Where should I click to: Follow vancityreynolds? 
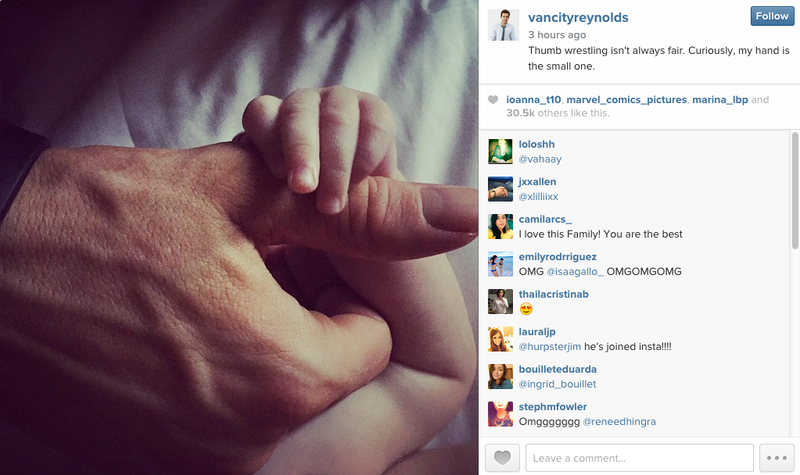coord(772,16)
